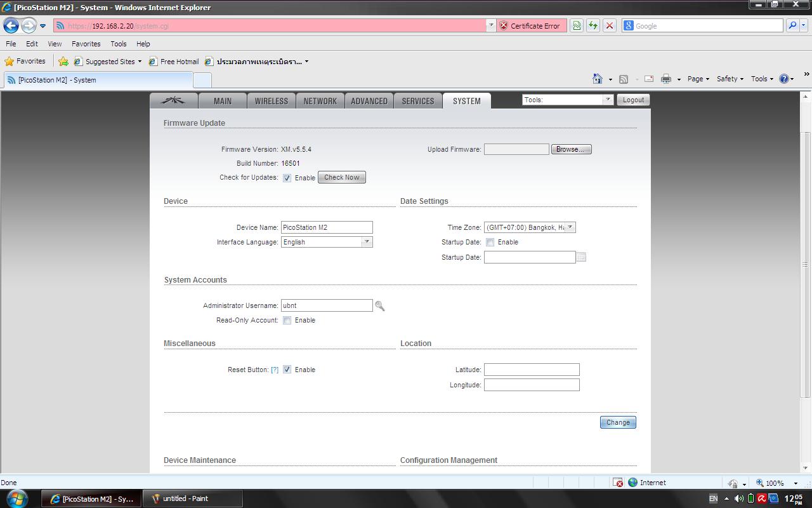
Task: Open the Favorites menu in menu bar
Action: (86, 44)
